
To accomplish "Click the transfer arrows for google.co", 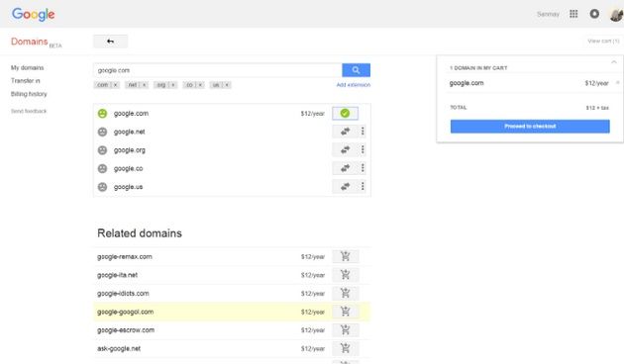I will [x=345, y=168].
